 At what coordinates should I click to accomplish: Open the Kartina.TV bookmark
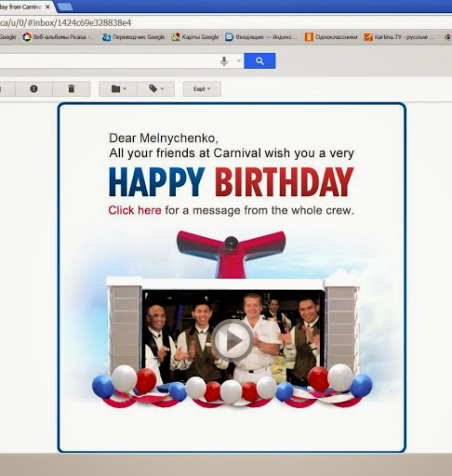[x=399, y=37]
